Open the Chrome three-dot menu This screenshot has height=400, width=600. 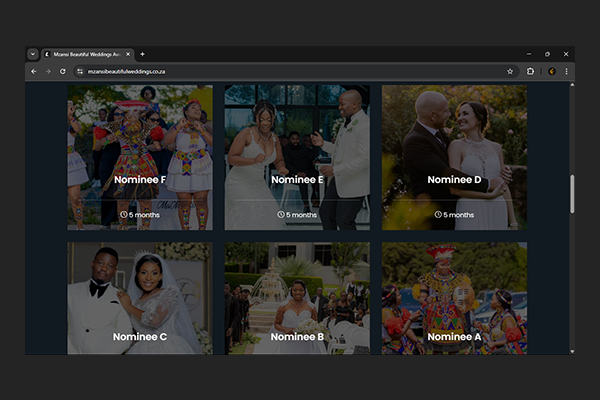click(x=567, y=72)
